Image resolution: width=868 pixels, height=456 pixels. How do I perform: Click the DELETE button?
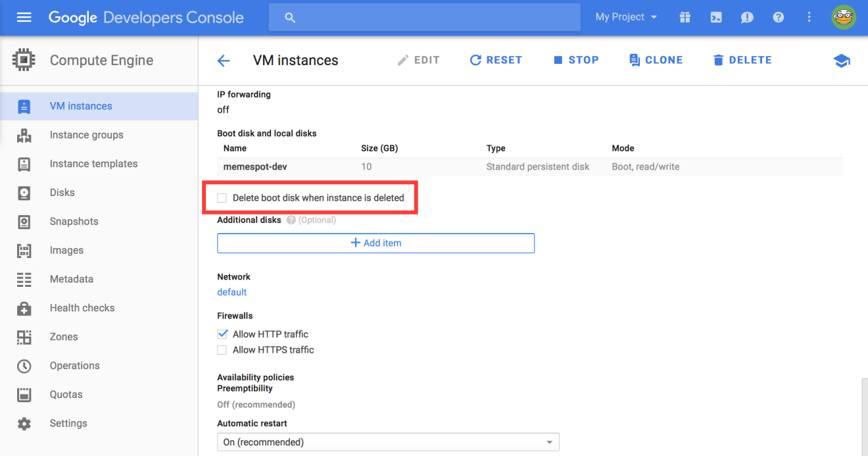coord(742,60)
